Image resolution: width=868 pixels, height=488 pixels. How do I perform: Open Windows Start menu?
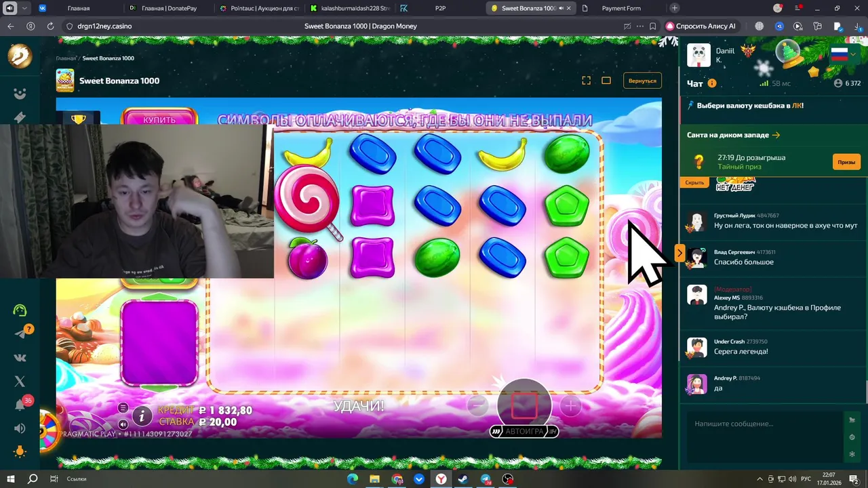pos(10,479)
